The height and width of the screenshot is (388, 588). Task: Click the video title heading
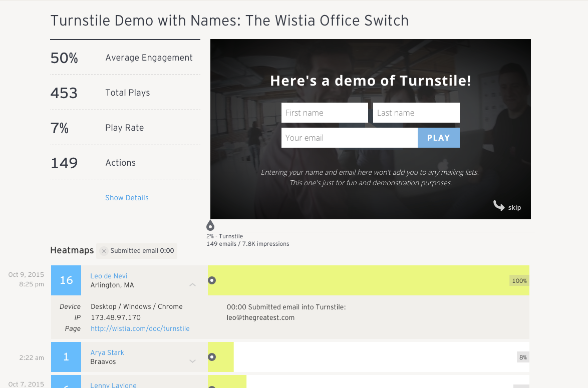(229, 21)
